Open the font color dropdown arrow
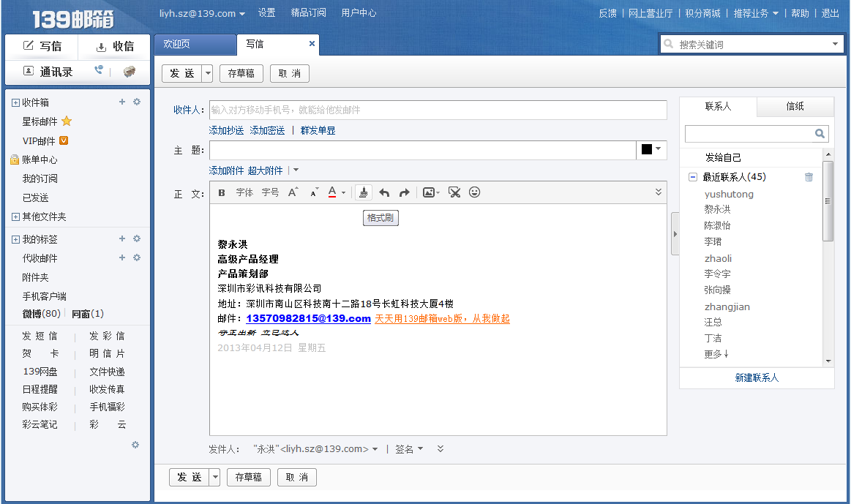This screenshot has width=851, height=504. 343,193
